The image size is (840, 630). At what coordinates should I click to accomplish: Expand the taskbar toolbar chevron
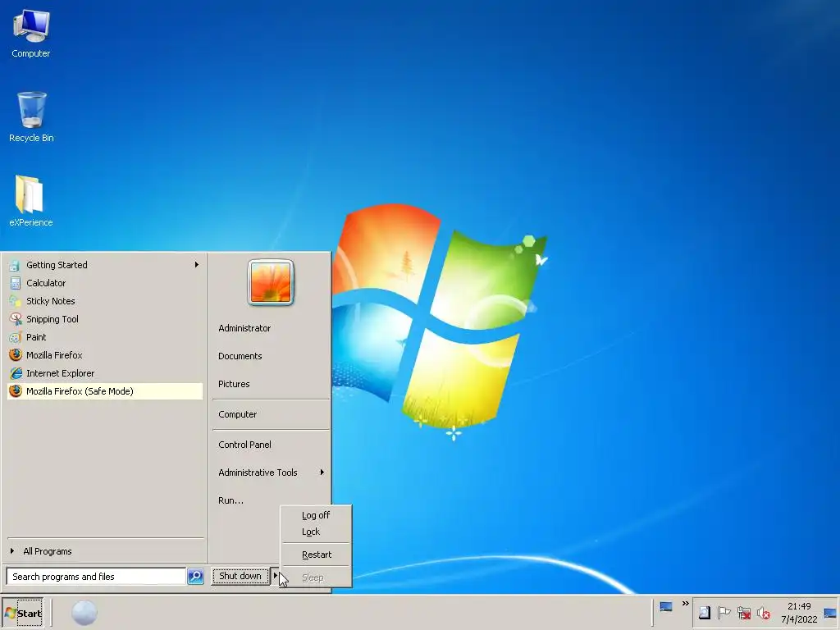[685, 604]
